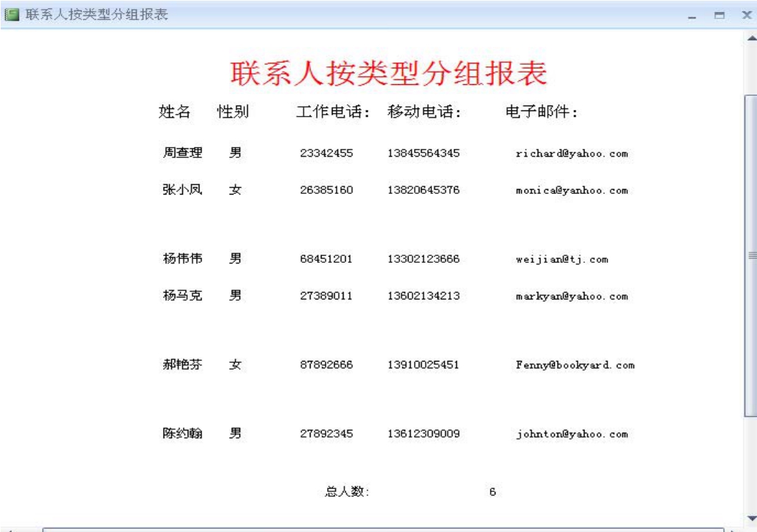Image resolution: width=757 pixels, height=532 pixels.
Task: Select the mobile number 13910025451
Action: pos(423,365)
